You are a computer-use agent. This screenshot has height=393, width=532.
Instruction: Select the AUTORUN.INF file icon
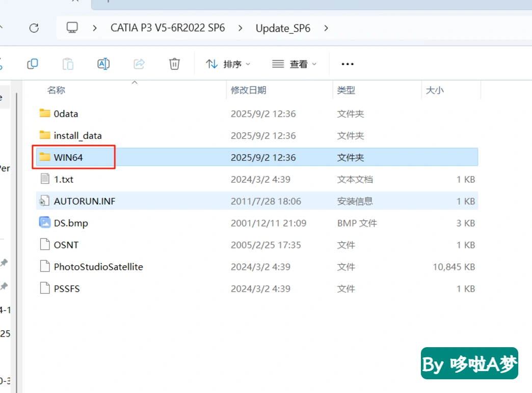click(44, 201)
